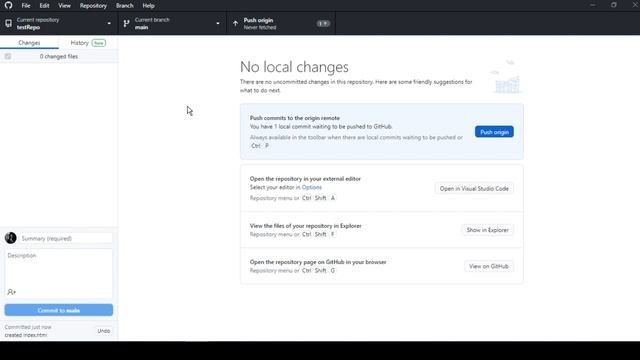640x360 pixels.
Task: Click the commit Summary input field
Action: tap(66, 238)
